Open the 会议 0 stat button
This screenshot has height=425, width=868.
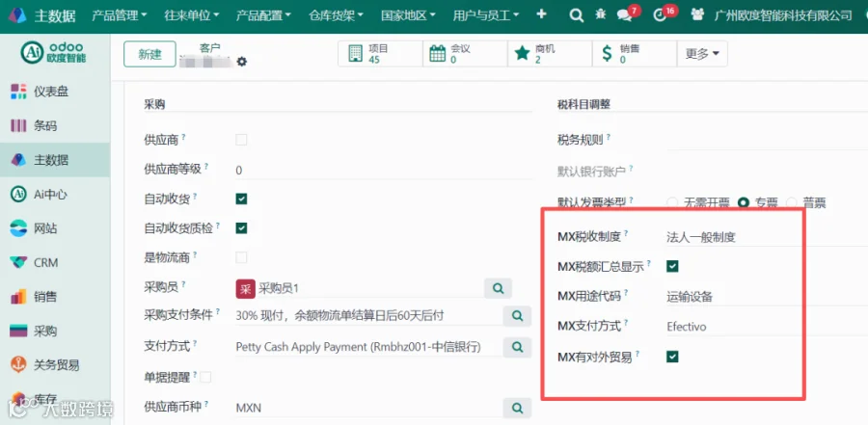(x=465, y=54)
